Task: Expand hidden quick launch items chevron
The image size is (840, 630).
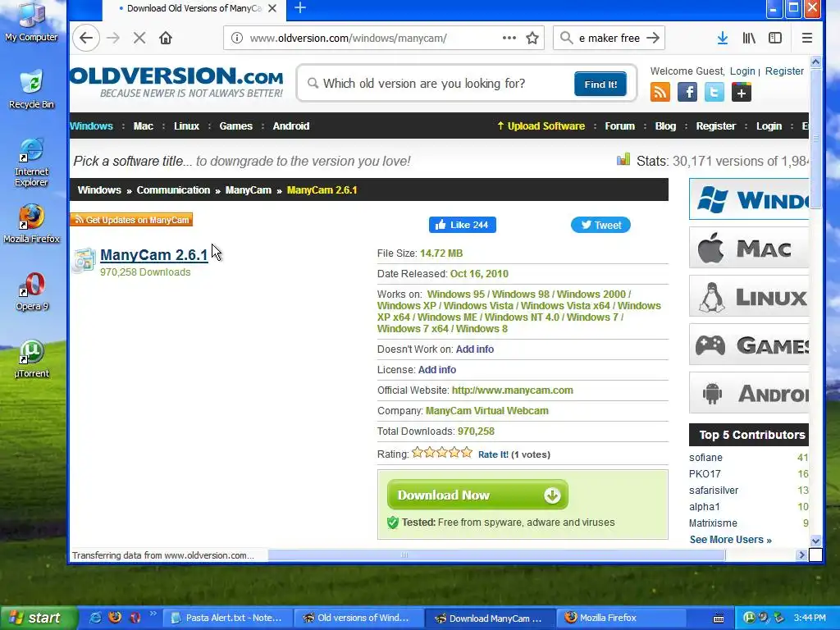Action: click(153, 614)
